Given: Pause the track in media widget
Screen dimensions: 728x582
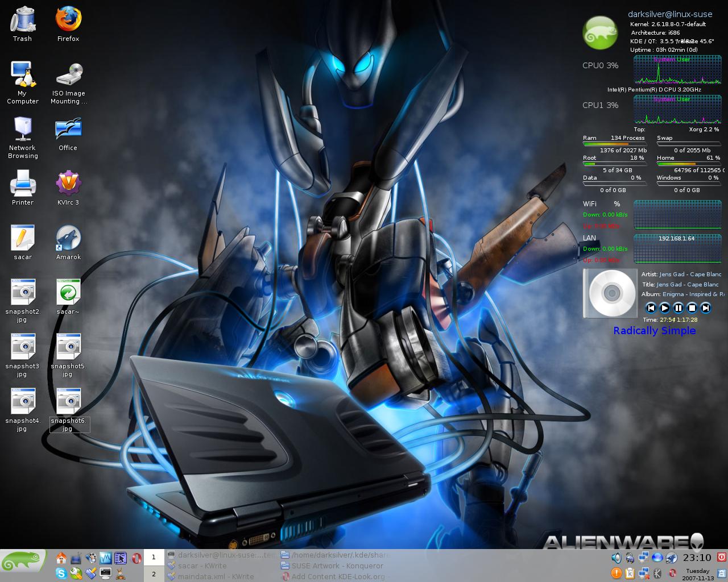Looking at the screenshot, I should tap(679, 307).
